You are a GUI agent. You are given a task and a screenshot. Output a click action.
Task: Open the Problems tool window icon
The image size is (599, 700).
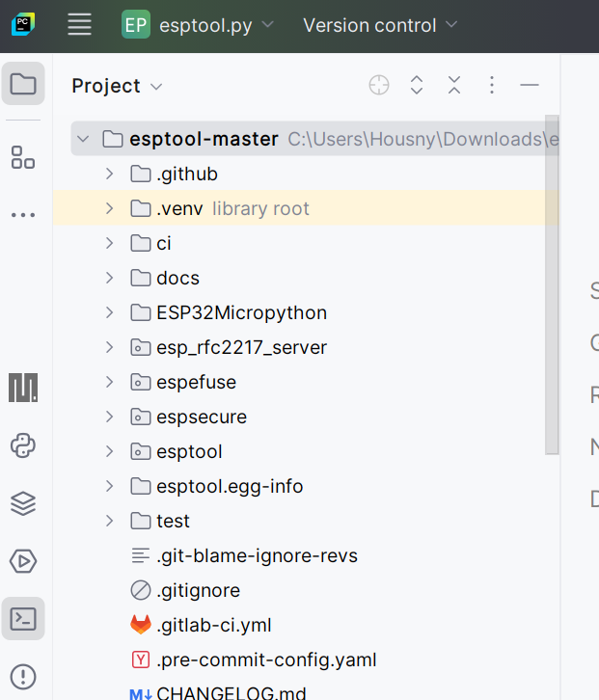(23, 677)
